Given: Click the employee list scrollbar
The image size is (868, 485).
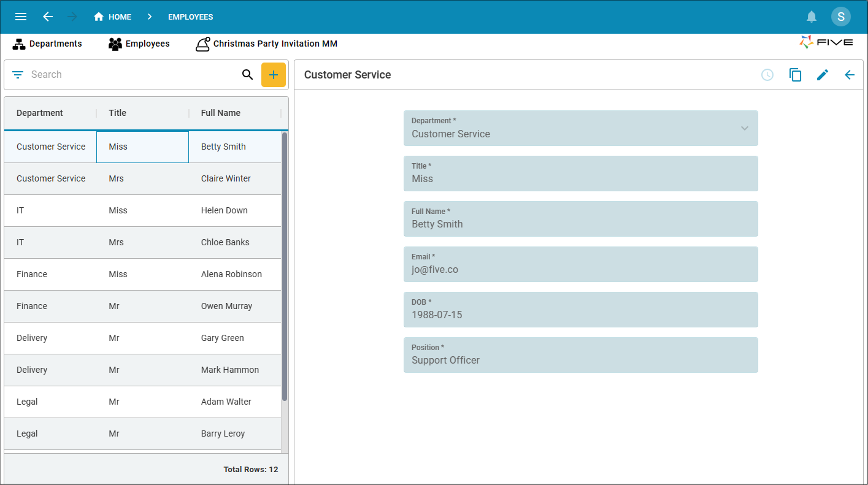Looking at the screenshot, I should [x=285, y=267].
